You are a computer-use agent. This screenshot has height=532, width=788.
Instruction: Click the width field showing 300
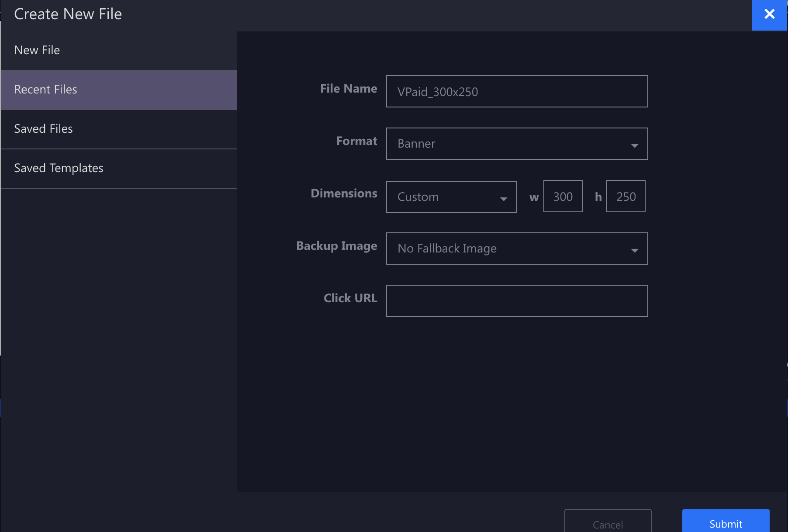[x=563, y=196]
